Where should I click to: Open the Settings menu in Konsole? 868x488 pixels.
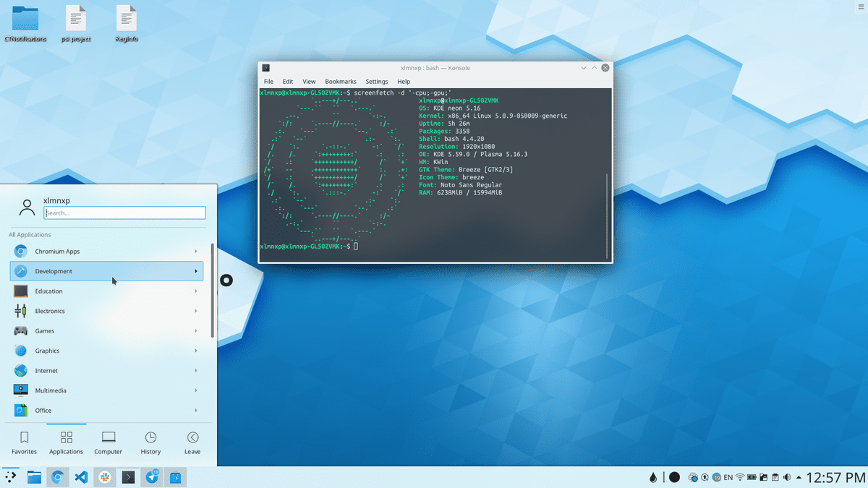[376, 82]
